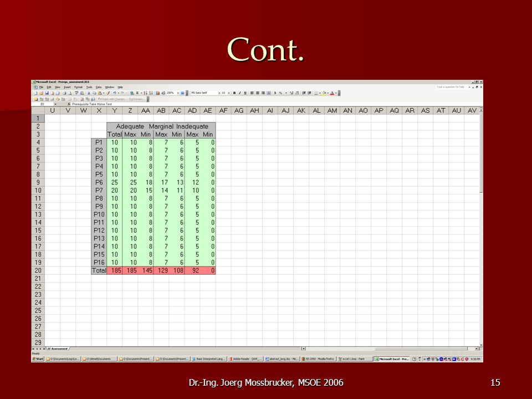
Task: Click the Paste clipboard icon
Action: pyautogui.click(x=100, y=93)
